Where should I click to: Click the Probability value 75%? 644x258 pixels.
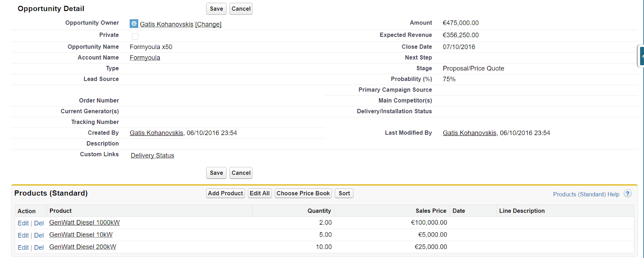pos(449,80)
